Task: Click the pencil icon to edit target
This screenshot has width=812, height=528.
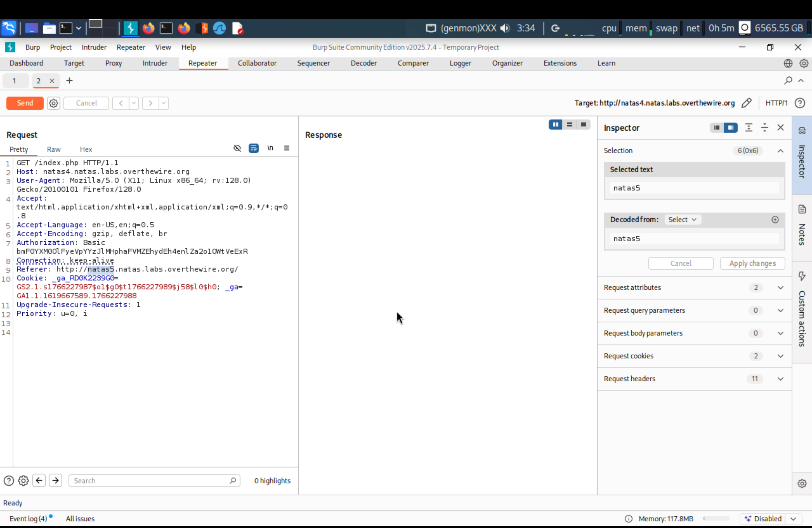Action: [746, 103]
